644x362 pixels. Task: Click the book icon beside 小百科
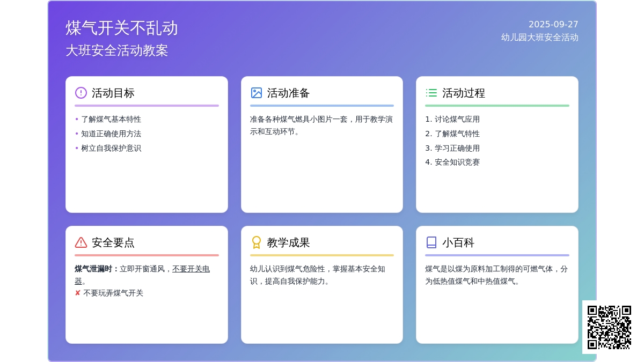click(x=431, y=242)
